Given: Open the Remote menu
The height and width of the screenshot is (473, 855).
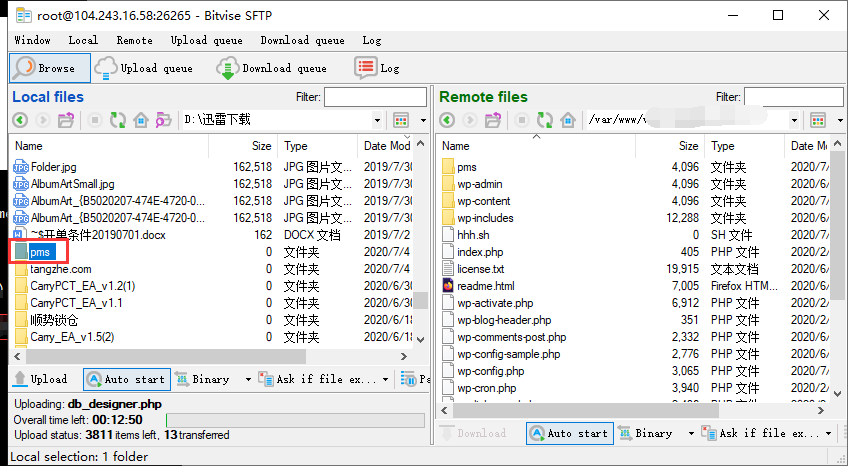Looking at the screenshot, I should (134, 40).
